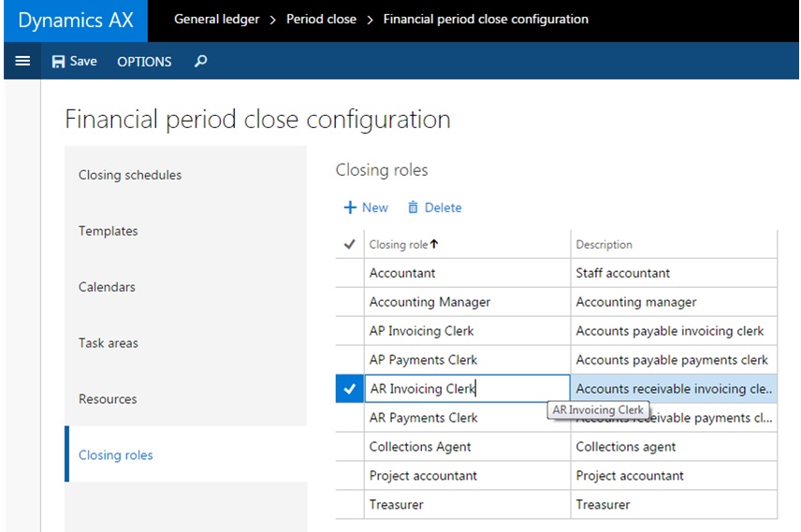Toggle the AR Invoicing Clerk row checkmark
The image size is (801, 532).
coord(350,389)
